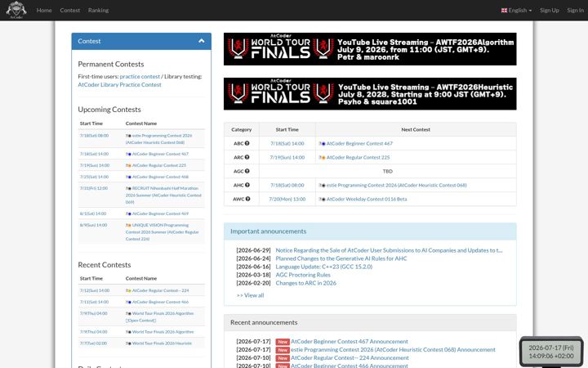Click the question mark icon next to AHC
The image size is (588, 368).
(x=247, y=185)
